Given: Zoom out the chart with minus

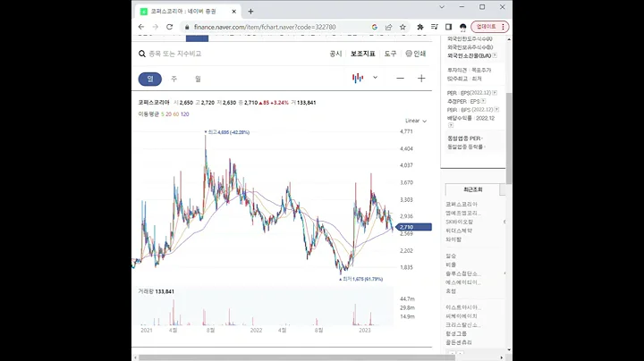Looking at the screenshot, I should pos(400,79).
